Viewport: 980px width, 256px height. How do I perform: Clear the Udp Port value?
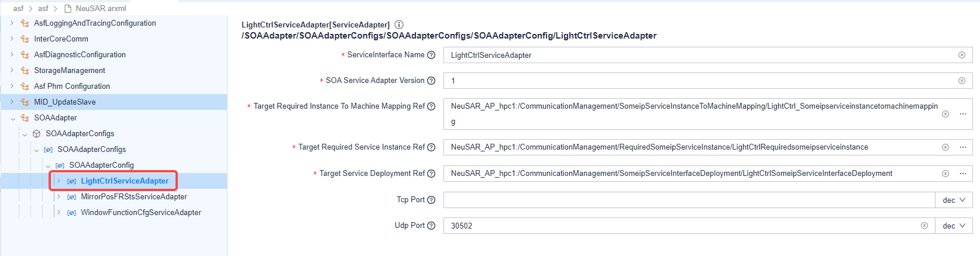click(x=924, y=226)
